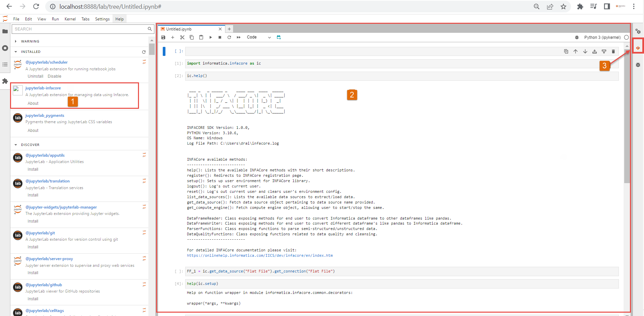Open the Kernel menu
Screen dimensions: 644x316
pyautogui.click(x=70, y=19)
